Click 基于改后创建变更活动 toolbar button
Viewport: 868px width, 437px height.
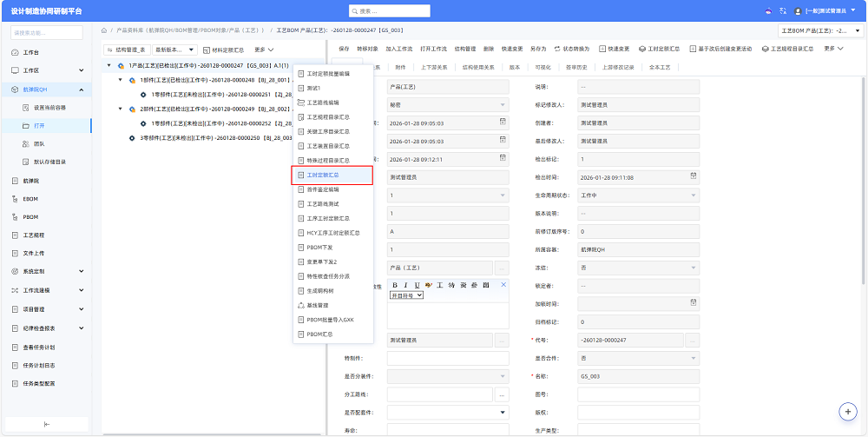coord(720,49)
